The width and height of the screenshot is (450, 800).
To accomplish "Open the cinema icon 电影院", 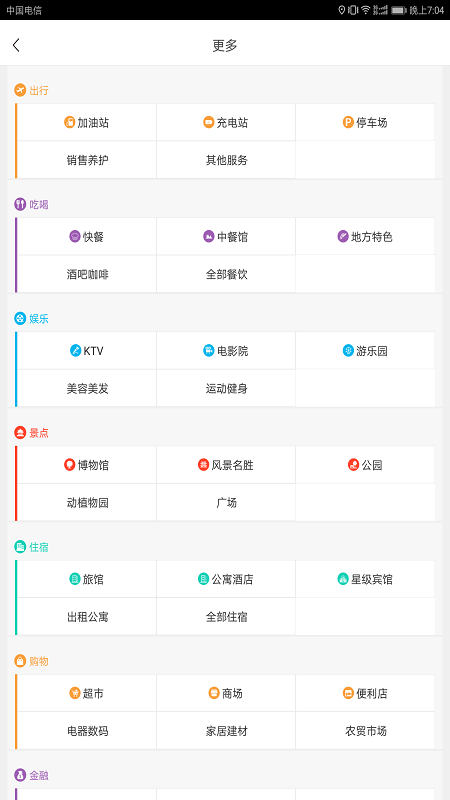I will [x=209, y=351].
